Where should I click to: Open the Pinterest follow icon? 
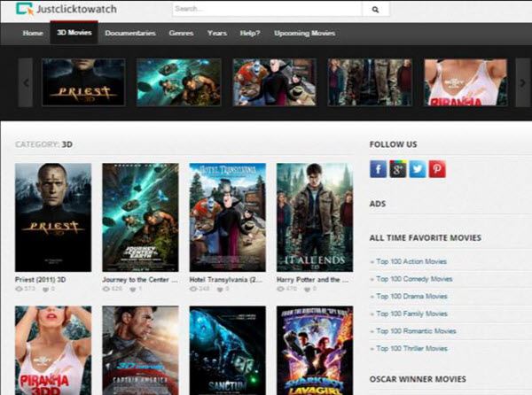click(437, 168)
